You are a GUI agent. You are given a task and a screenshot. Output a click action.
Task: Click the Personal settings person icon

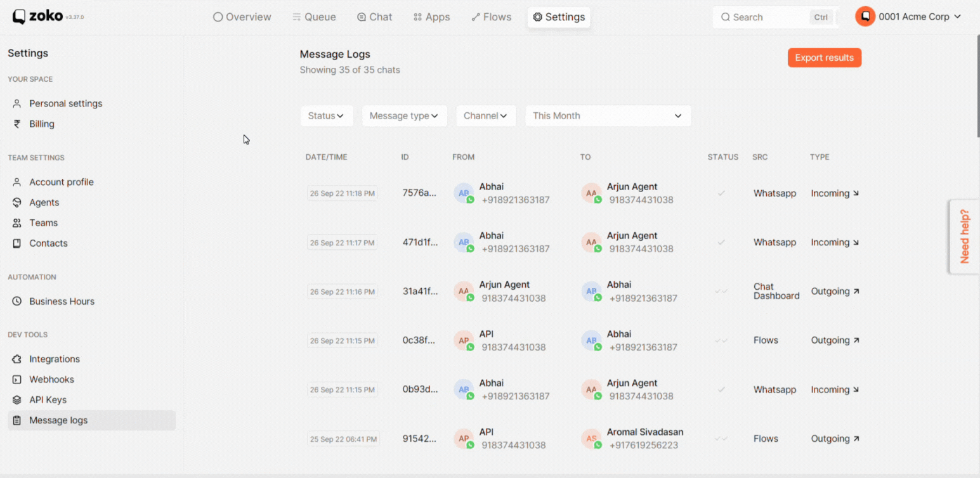pyautogui.click(x=17, y=103)
